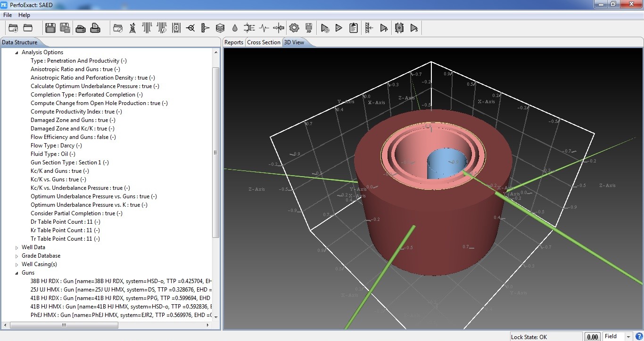
Task: Click the oil derrick well icon
Action: point(132,28)
